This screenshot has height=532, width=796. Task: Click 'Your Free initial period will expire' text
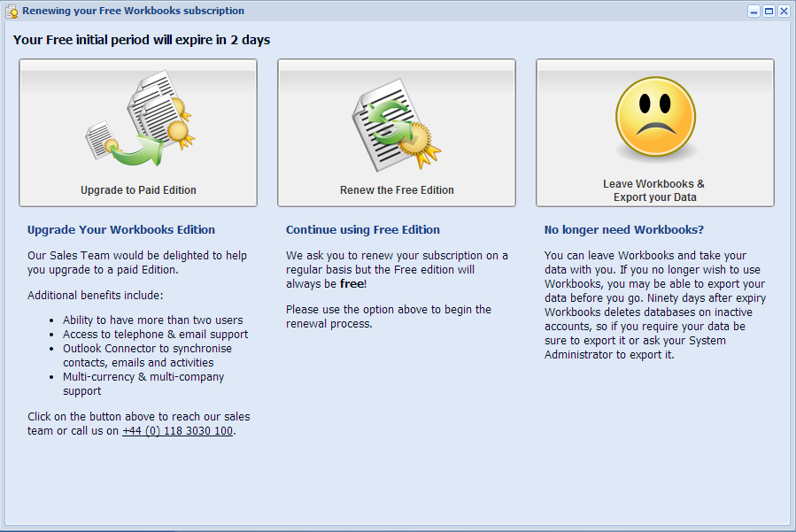(142, 40)
